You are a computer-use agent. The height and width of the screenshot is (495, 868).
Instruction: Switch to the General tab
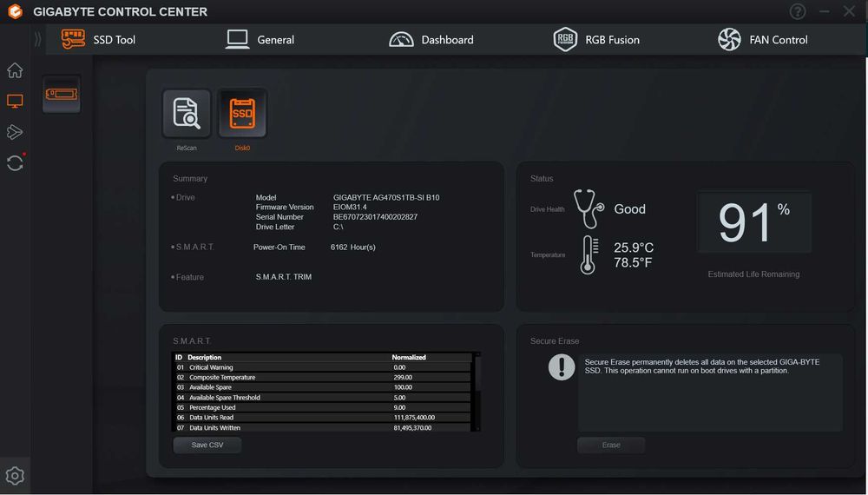coord(260,39)
